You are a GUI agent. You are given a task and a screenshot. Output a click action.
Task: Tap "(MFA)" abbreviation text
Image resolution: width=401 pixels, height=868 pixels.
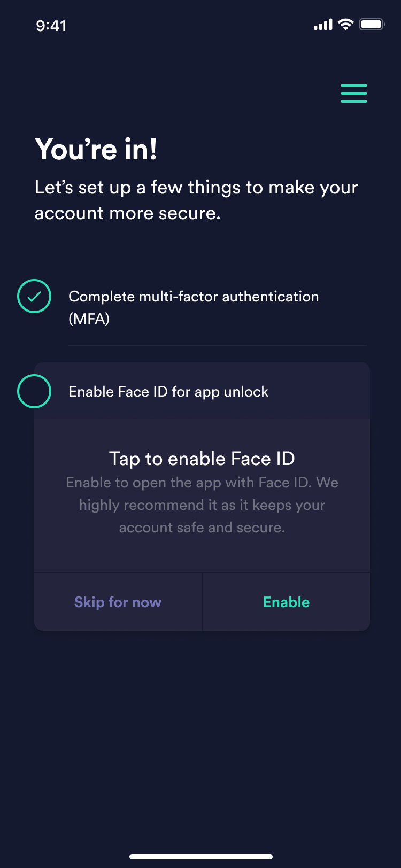pyautogui.click(x=89, y=319)
